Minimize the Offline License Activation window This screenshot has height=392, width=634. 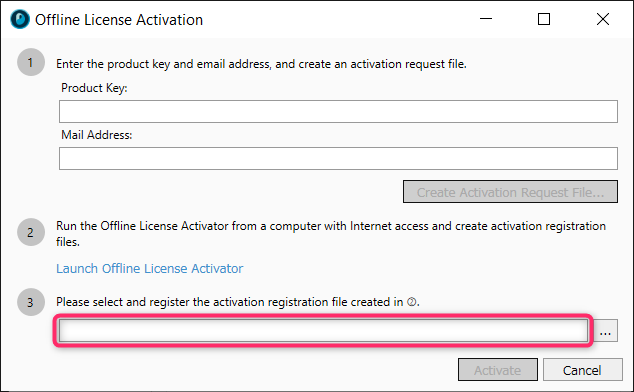pos(486,19)
